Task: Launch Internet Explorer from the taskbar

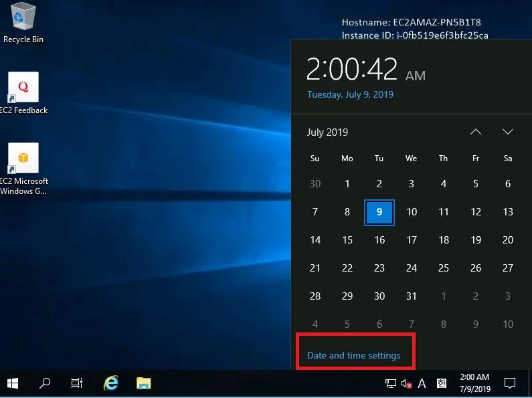Action: coord(111,383)
